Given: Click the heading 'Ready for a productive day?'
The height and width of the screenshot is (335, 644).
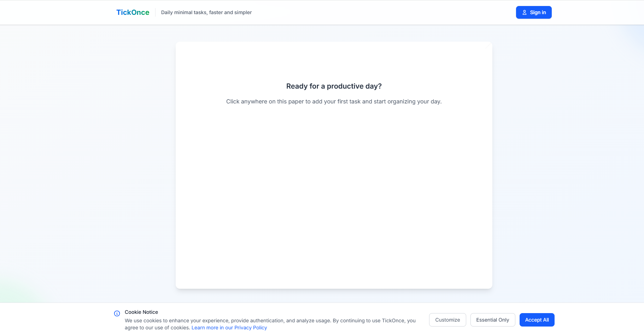Looking at the screenshot, I should pyautogui.click(x=334, y=86).
